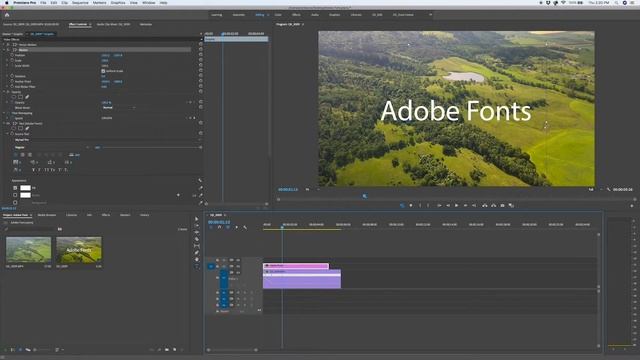Screen dimensions: 640x360
Task: Toggle the Position stopwatch animation
Action: [12, 55]
